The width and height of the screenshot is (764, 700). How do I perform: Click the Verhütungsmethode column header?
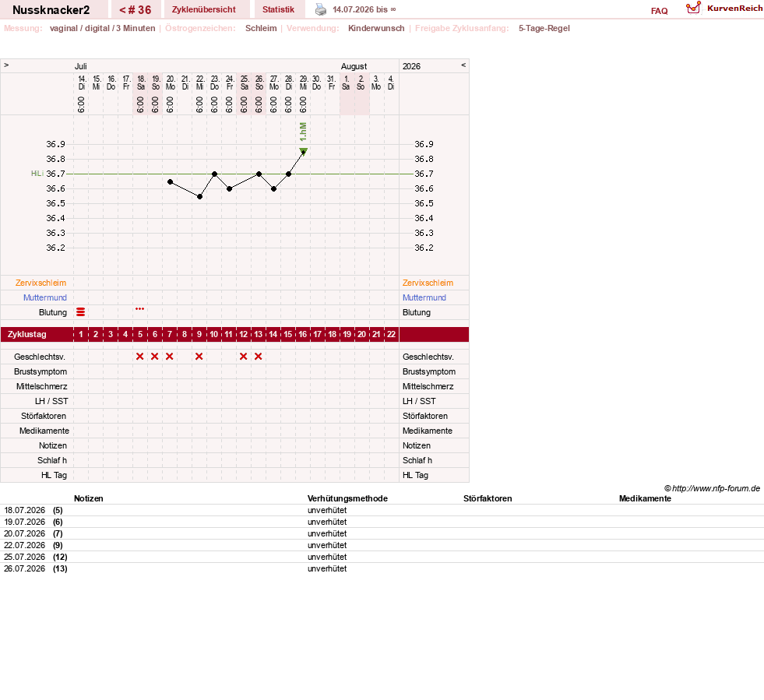(x=347, y=498)
